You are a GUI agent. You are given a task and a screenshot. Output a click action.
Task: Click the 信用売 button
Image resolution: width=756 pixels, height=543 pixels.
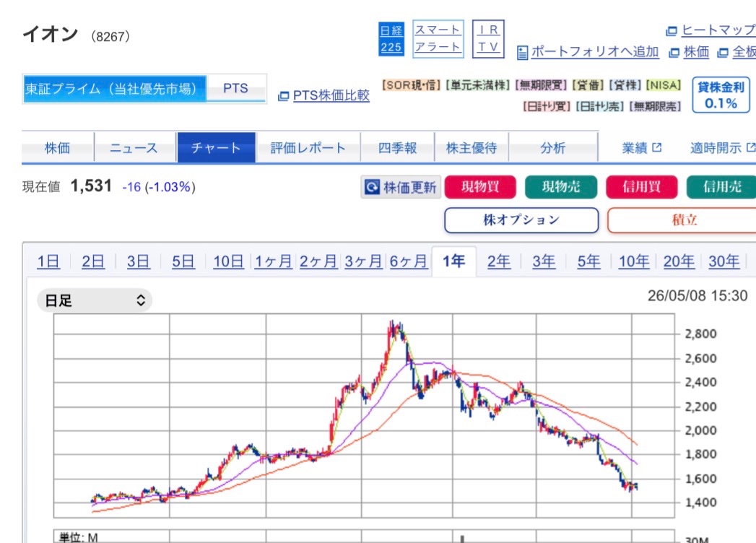[722, 186]
